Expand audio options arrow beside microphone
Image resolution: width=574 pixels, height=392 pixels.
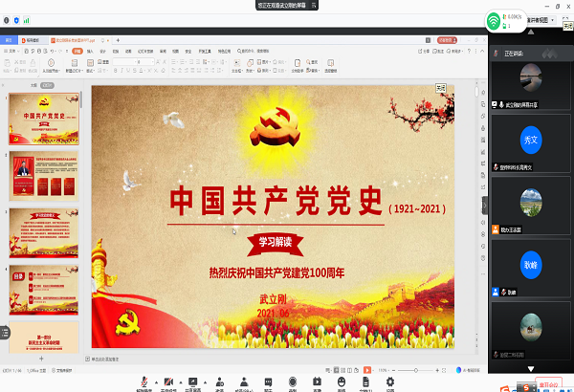pyautogui.click(x=155, y=380)
